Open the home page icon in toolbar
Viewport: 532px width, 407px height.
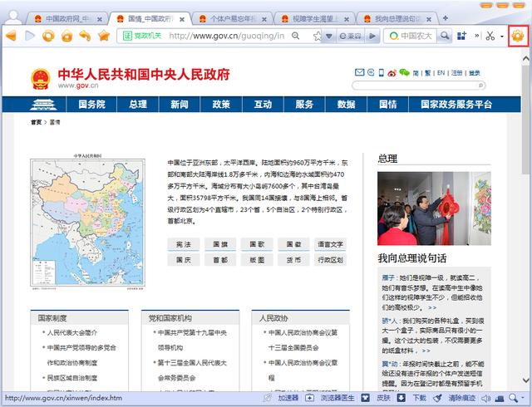66,36
